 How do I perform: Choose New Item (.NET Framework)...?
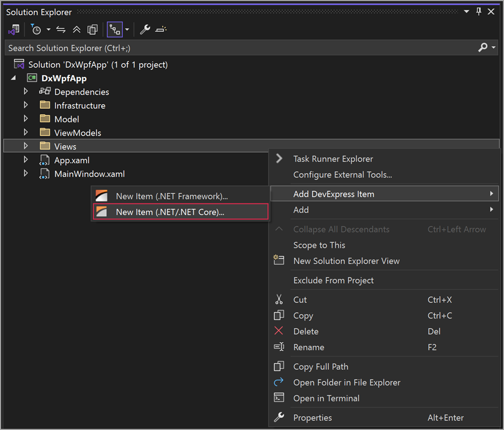coord(180,196)
